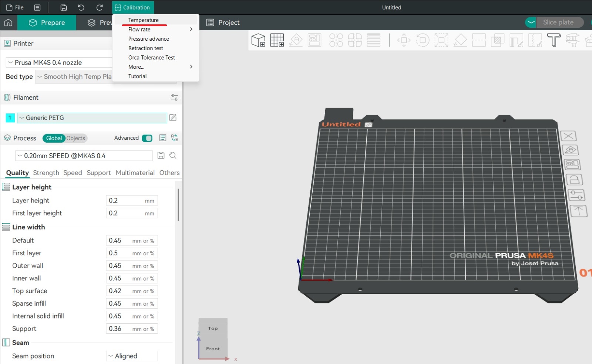This screenshot has width=592, height=364.
Task: Expand the 0.20mm SPEED process preset dropdown
Action: (x=84, y=156)
